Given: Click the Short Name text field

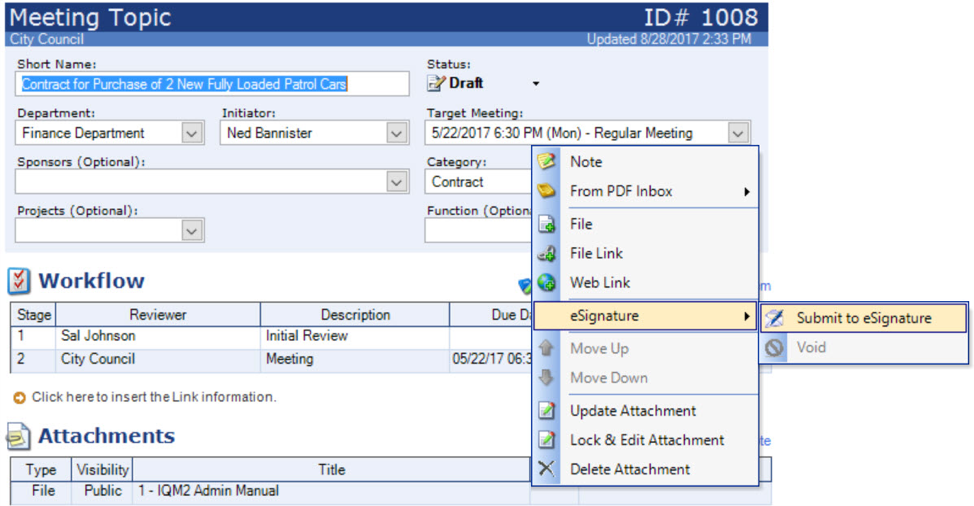Looking at the screenshot, I should point(212,84).
